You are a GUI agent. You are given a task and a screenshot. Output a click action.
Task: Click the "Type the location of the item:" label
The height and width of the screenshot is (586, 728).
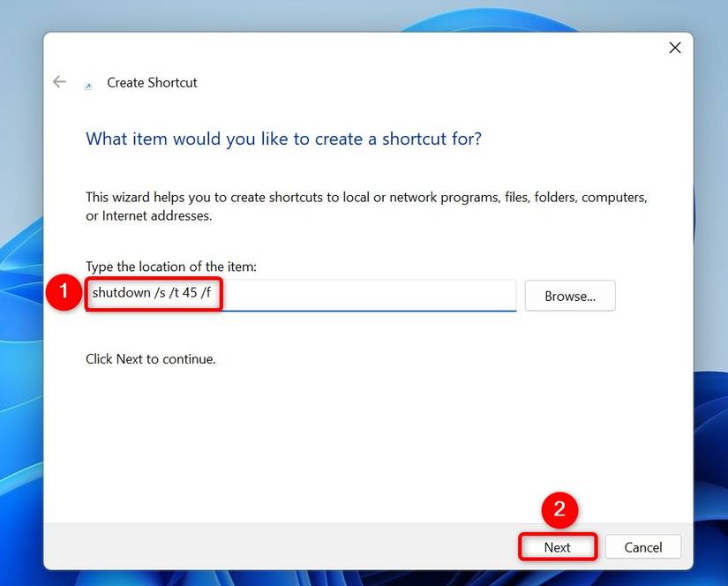pyautogui.click(x=171, y=267)
